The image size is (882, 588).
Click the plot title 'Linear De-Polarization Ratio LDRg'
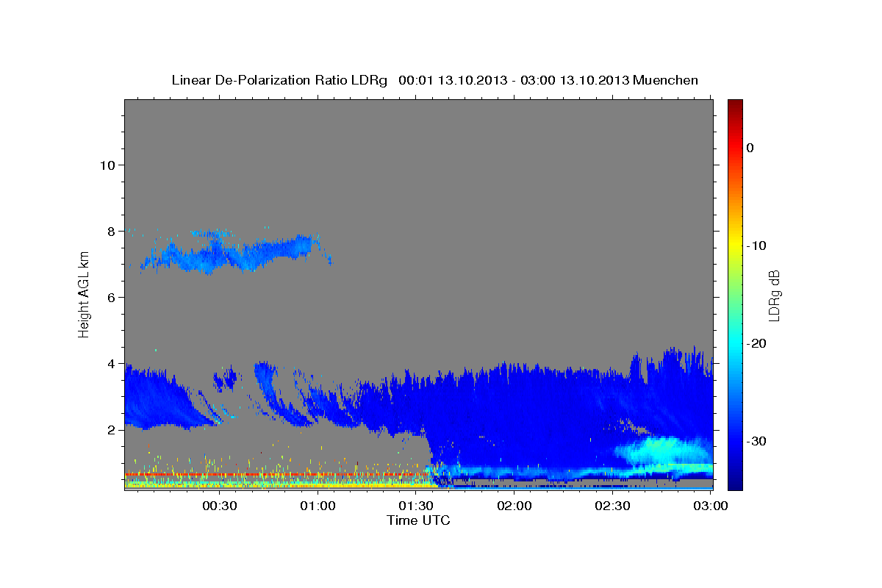(279, 80)
